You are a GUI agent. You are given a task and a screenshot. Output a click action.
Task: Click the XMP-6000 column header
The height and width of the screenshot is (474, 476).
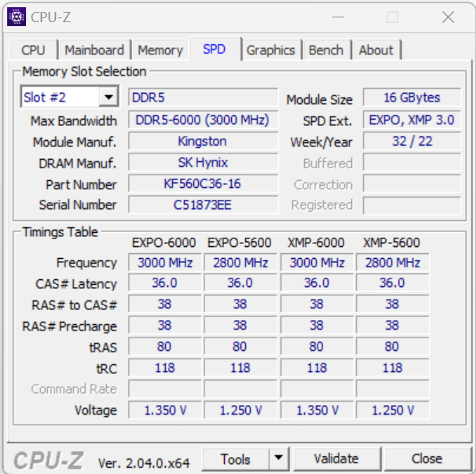point(316,242)
